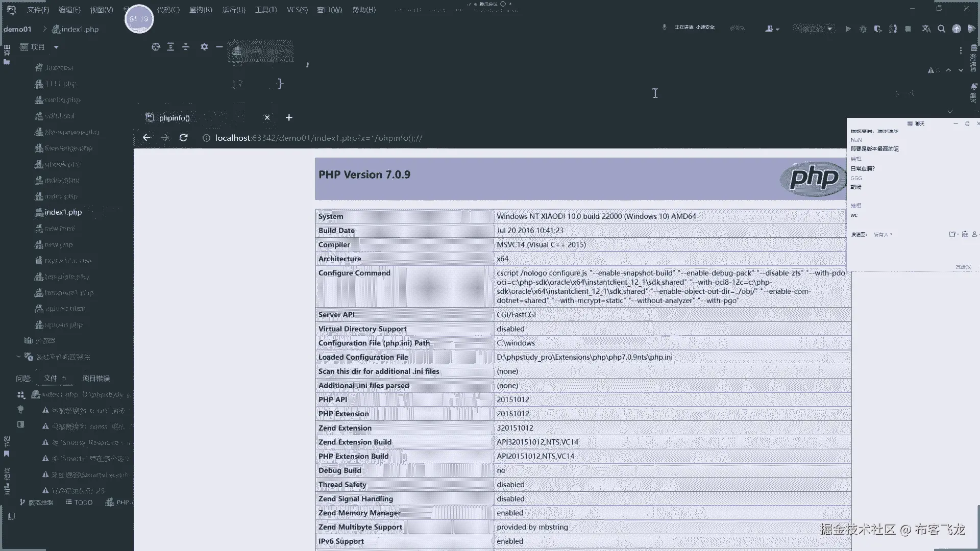Viewport: 980px width, 551px height.
Task: Open the 项目 view dropdown arrow
Action: pos(56,47)
